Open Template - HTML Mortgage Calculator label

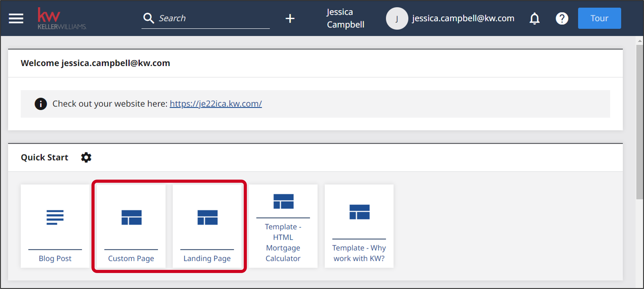pos(283,242)
